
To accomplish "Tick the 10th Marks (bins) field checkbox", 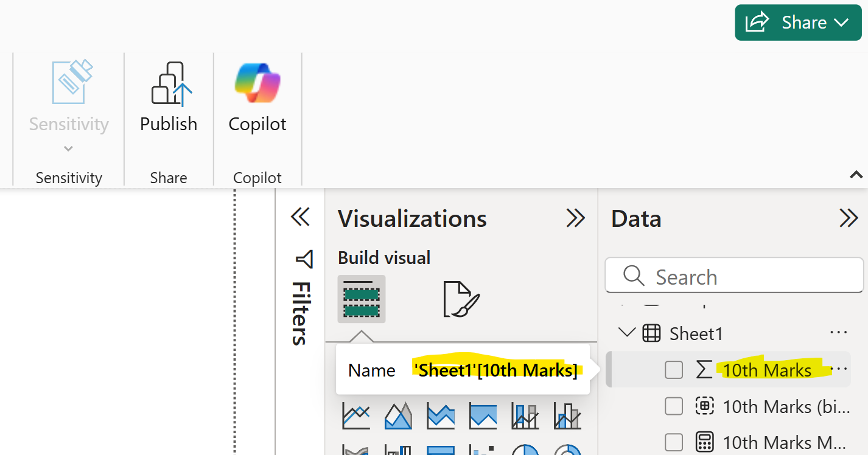I will tap(674, 406).
